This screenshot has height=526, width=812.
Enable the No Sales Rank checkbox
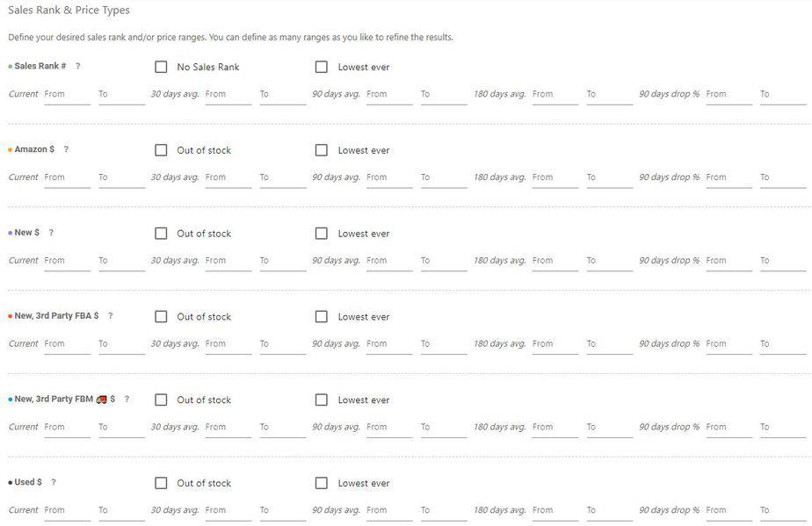tap(161, 67)
